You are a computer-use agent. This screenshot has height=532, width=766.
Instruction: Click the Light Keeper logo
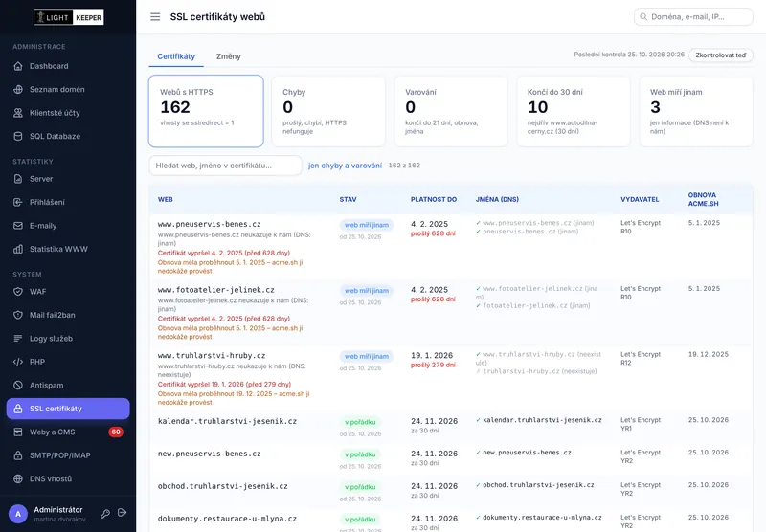(x=68, y=17)
